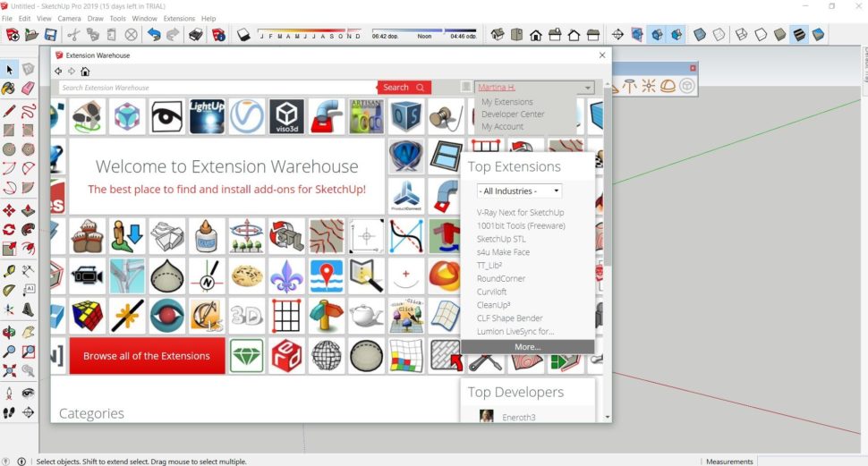Viewport: 868px width, 466px height.
Task: Choose the Paint Bucket tool
Action: point(8,88)
